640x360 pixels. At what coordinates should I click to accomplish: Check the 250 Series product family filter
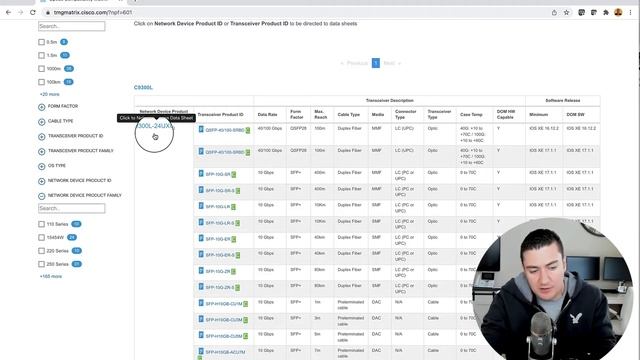click(x=41, y=264)
